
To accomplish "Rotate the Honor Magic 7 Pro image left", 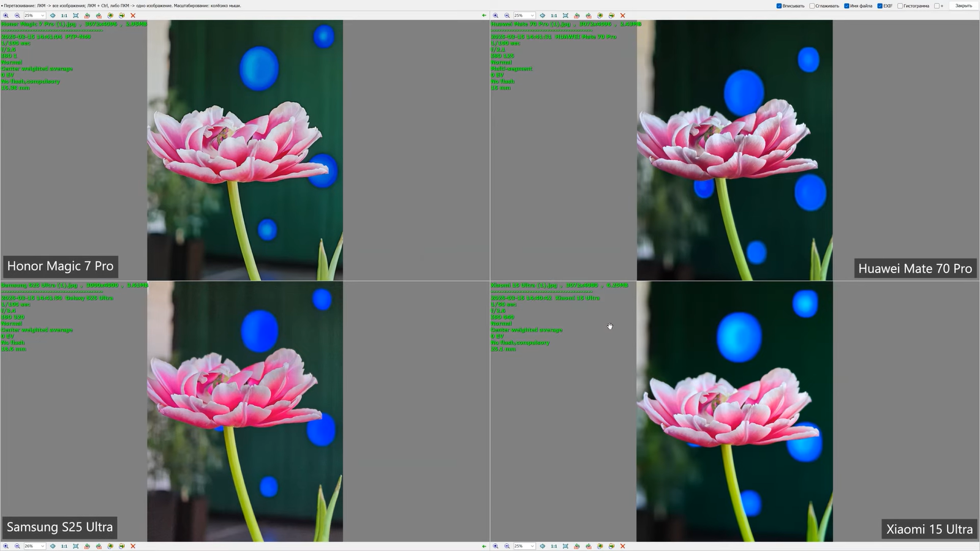I will click(88, 15).
